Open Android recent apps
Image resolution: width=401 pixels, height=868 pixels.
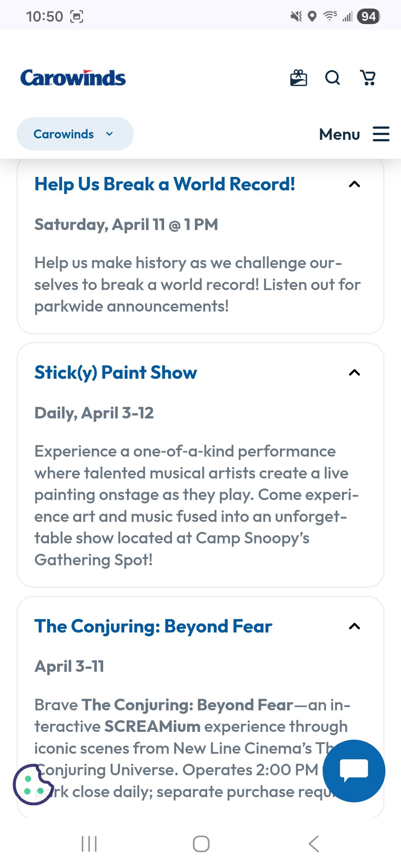pyautogui.click(x=89, y=844)
